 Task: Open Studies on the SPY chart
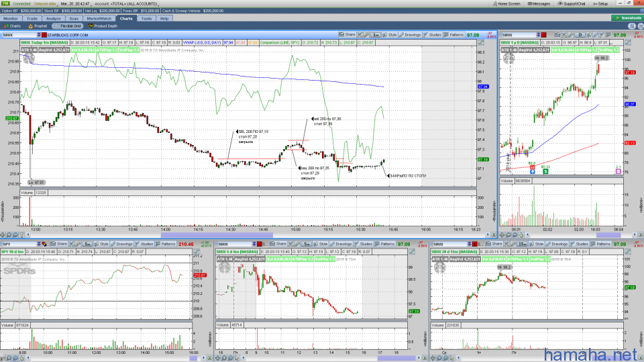tap(144, 244)
